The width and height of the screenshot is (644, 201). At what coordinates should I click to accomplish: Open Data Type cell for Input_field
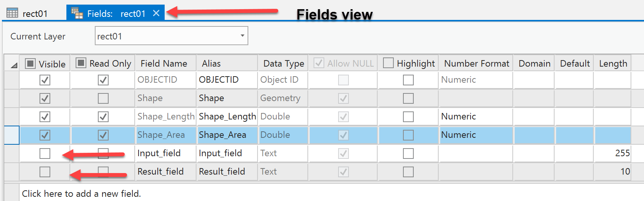coord(283,154)
